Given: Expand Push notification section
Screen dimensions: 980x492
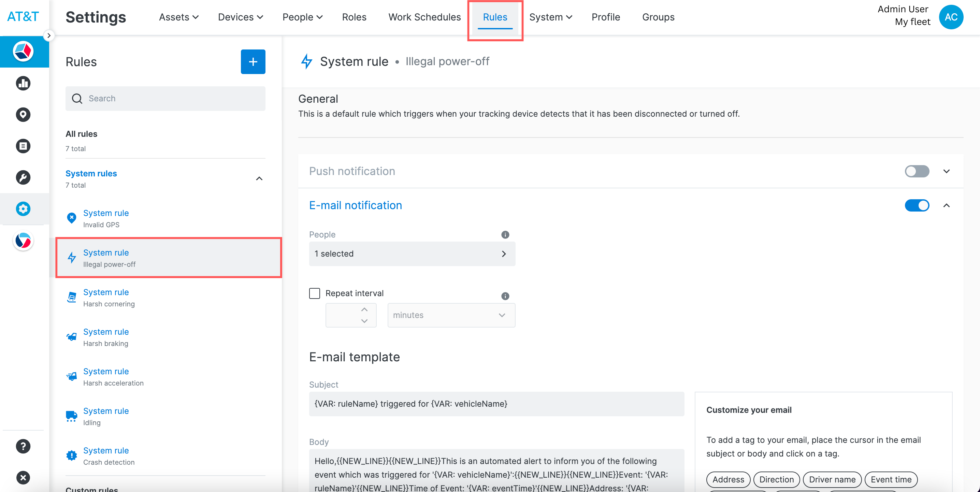Looking at the screenshot, I should [947, 171].
